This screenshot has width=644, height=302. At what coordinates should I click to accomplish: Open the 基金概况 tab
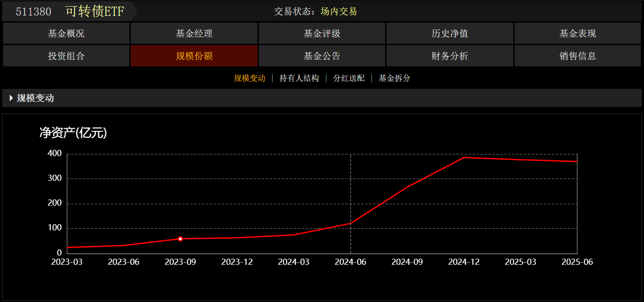[66, 34]
